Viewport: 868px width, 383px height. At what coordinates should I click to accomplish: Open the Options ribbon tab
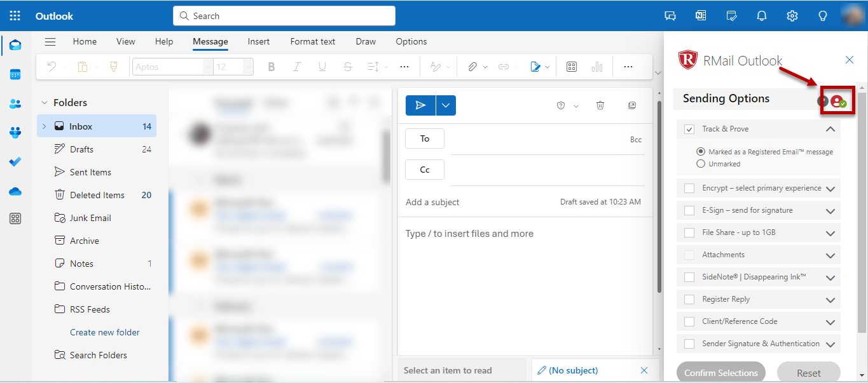coord(411,41)
